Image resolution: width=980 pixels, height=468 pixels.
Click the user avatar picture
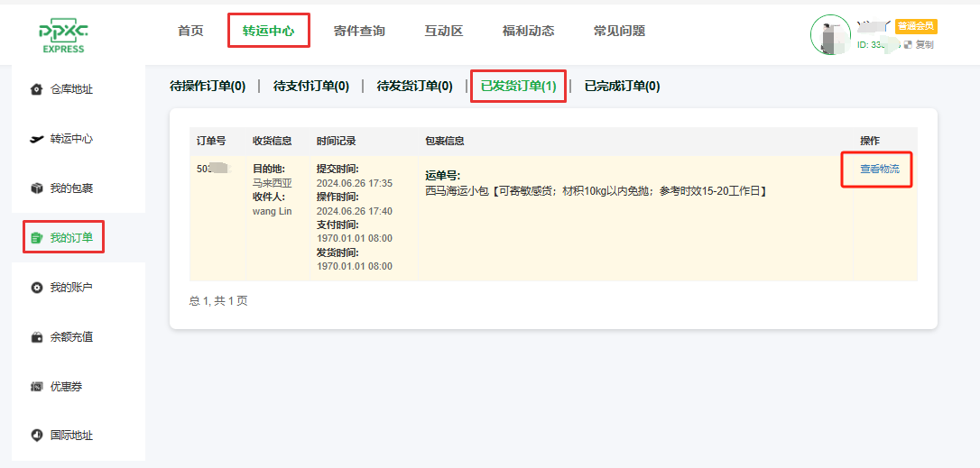(830, 35)
